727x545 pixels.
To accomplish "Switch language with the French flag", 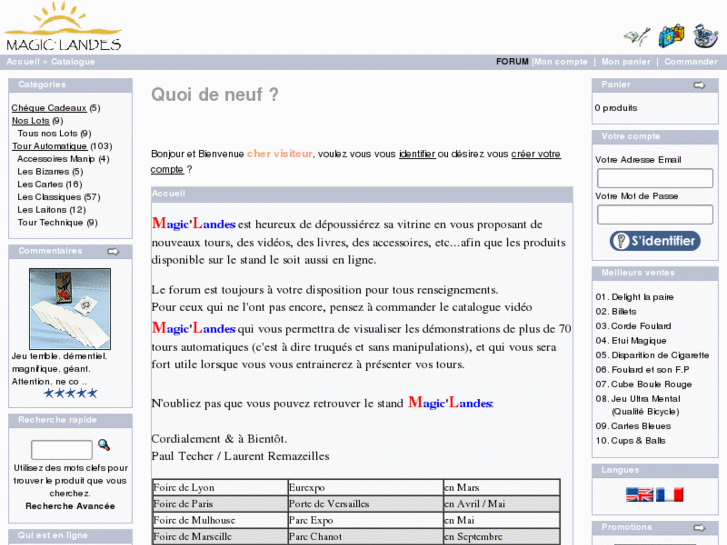I will 670,495.
